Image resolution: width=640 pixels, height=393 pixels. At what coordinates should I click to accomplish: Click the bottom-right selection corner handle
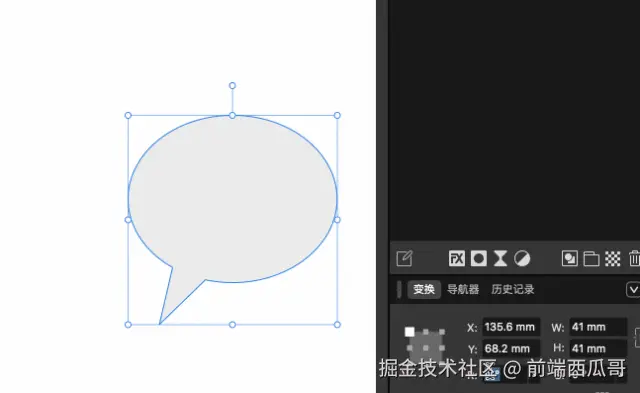[337, 325]
